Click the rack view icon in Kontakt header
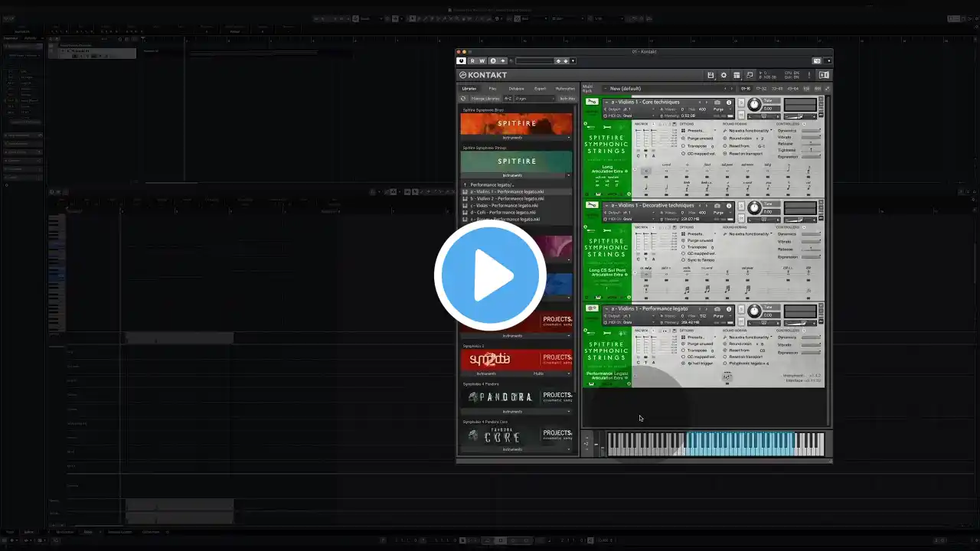Image resolution: width=980 pixels, height=551 pixels. (737, 75)
